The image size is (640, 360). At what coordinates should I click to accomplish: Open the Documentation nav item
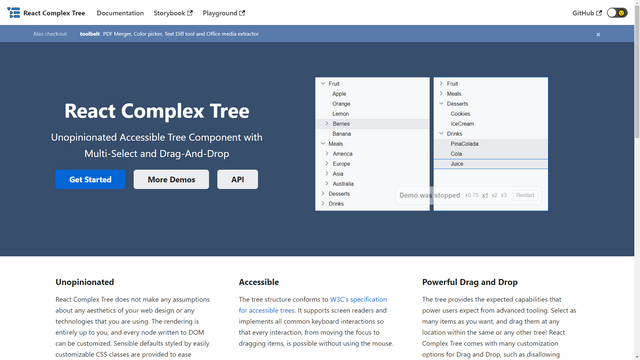120,13
